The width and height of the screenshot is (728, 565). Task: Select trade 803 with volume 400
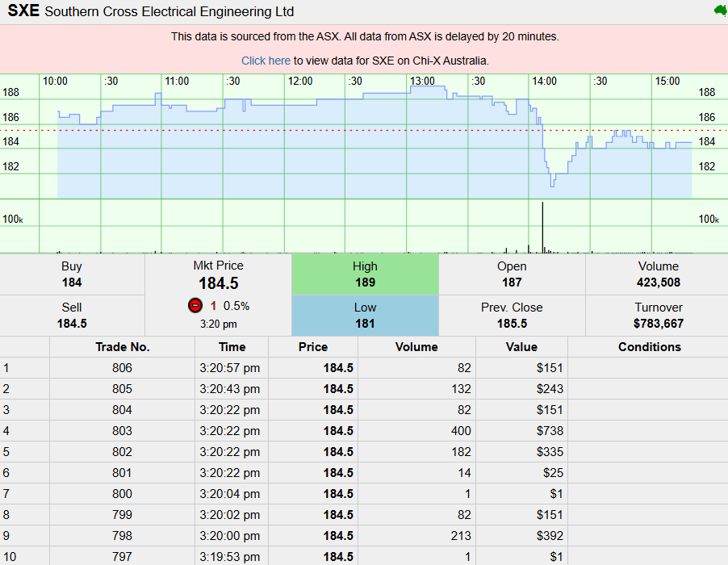[x=123, y=431]
